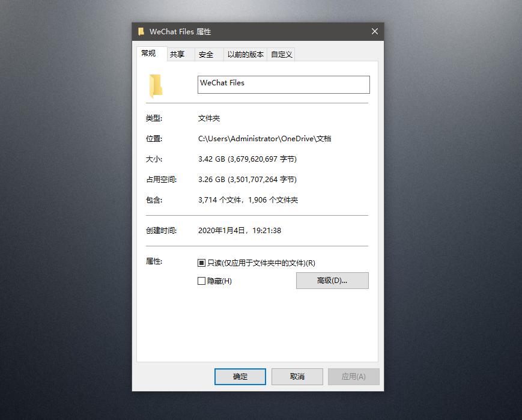Image resolution: width=522 pixels, height=420 pixels.
Task: Close the WeChat Files properties dialog
Action: click(x=374, y=31)
